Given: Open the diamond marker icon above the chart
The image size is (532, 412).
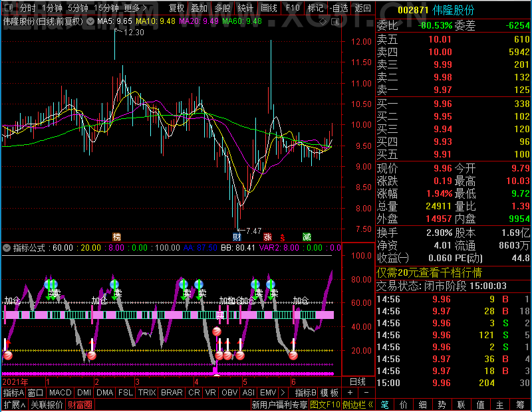Looking at the screenshot, I should (x=323, y=22).
